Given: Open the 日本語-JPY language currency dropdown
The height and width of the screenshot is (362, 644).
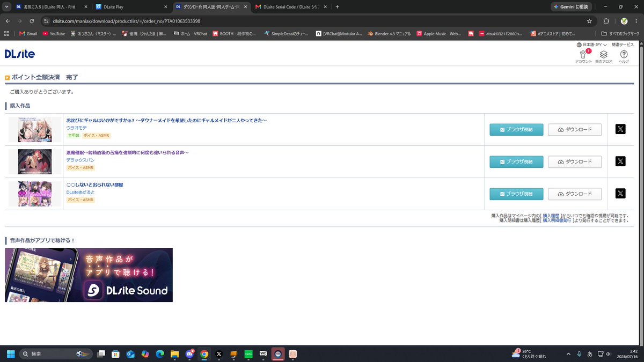Looking at the screenshot, I should (x=591, y=45).
